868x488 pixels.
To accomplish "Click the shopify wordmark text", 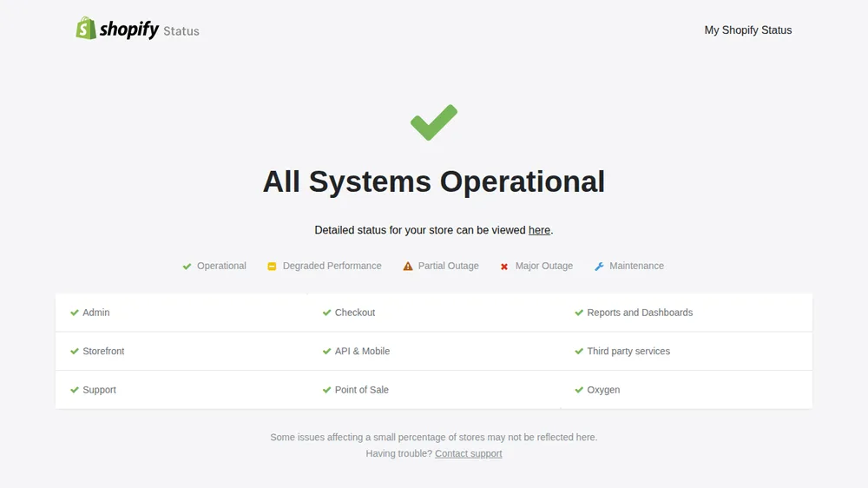I will pyautogui.click(x=129, y=30).
